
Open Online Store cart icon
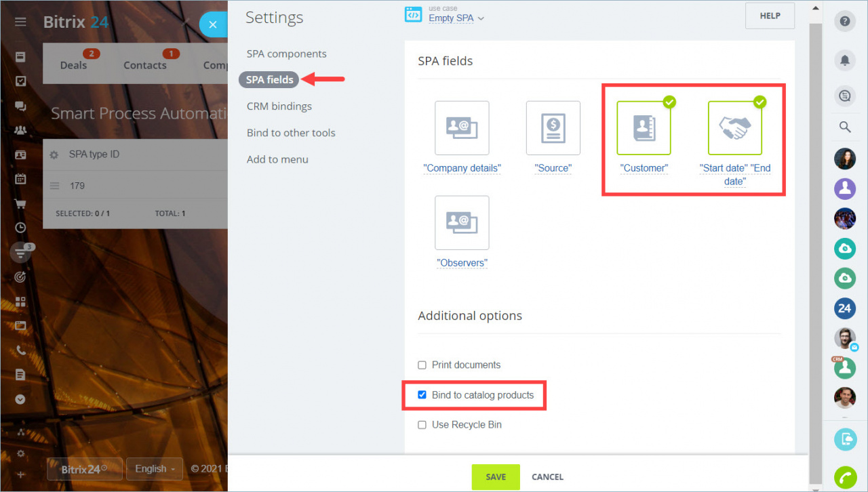(x=20, y=203)
